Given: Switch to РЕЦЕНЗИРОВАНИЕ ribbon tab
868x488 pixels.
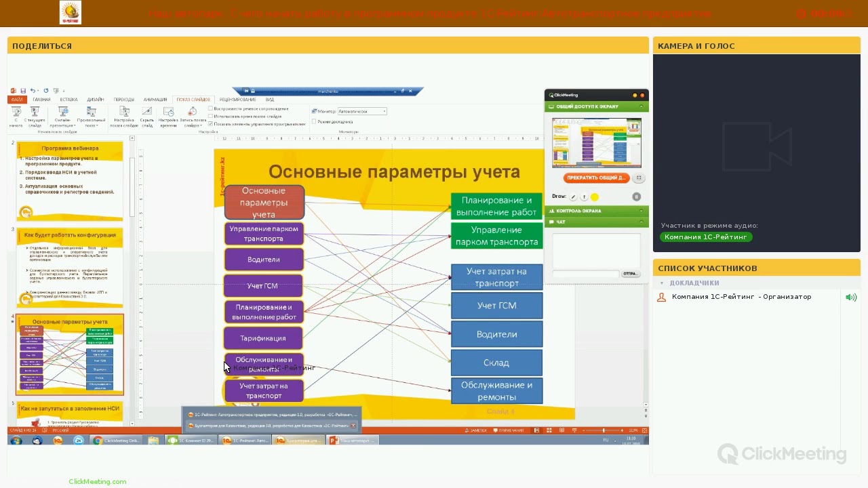Looking at the screenshot, I should tap(237, 100).
